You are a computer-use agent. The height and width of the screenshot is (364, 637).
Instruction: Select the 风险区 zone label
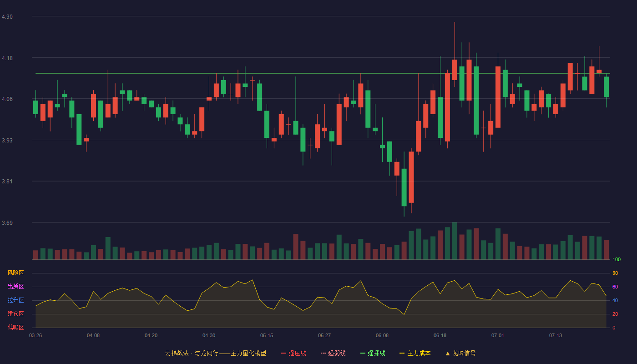click(15, 273)
